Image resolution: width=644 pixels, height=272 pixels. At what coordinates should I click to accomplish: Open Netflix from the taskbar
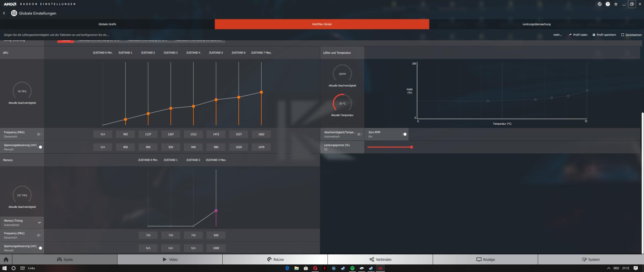coord(324,268)
